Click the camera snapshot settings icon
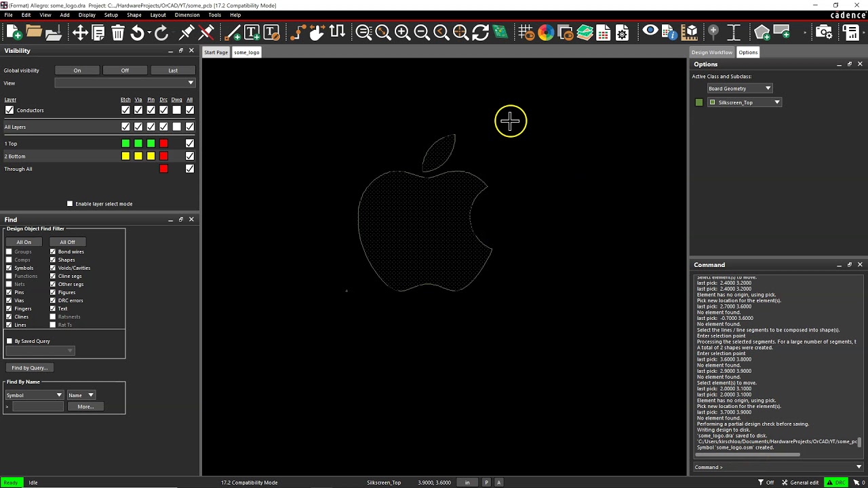The height and width of the screenshot is (488, 868). tap(824, 32)
